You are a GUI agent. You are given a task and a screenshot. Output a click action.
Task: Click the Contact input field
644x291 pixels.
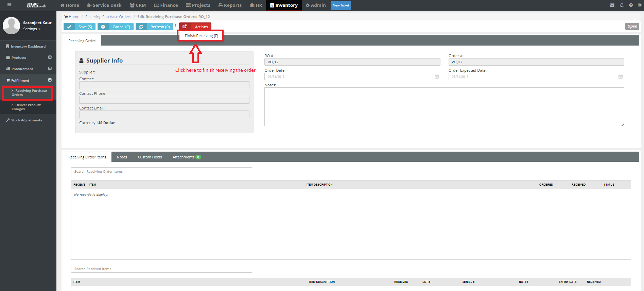pos(164,85)
